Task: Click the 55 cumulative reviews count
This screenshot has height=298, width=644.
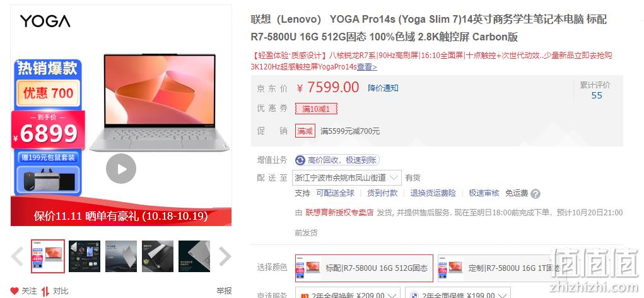Action: pos(596,95)
